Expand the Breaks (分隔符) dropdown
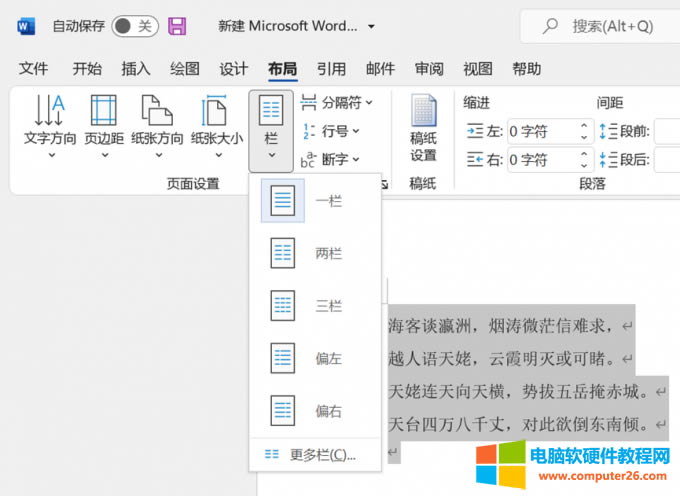The height and width of the screenshot is (496, 680). (338, 102)
